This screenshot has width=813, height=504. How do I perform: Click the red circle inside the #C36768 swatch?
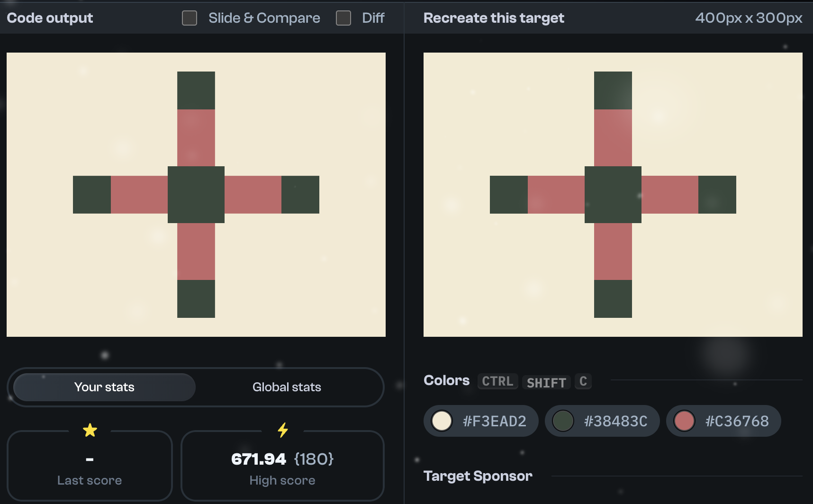point(685,421)
